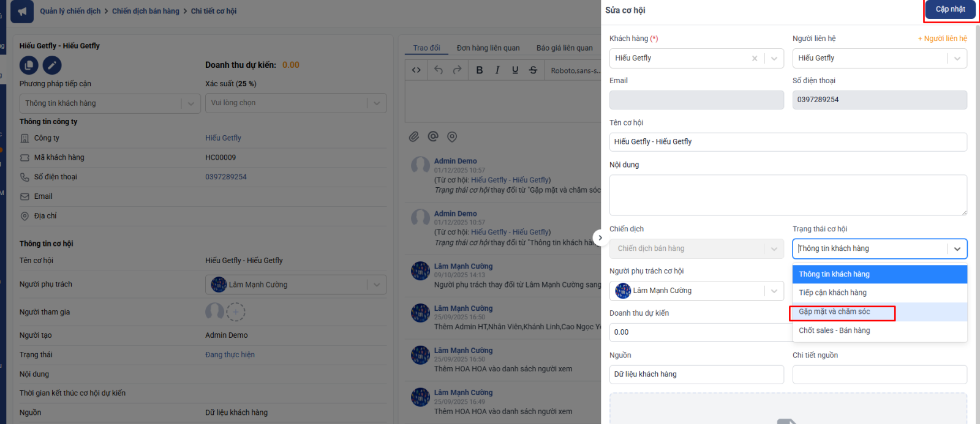Open the source code view button
Viewport: 980px width, 424px height.
pyautogui.click(x=417, y=70)
